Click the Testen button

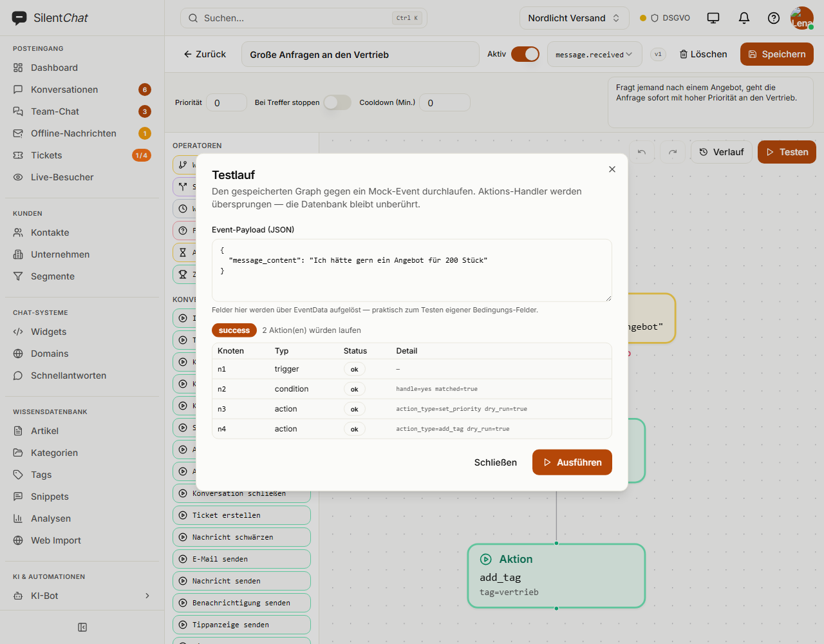(787, 152)
